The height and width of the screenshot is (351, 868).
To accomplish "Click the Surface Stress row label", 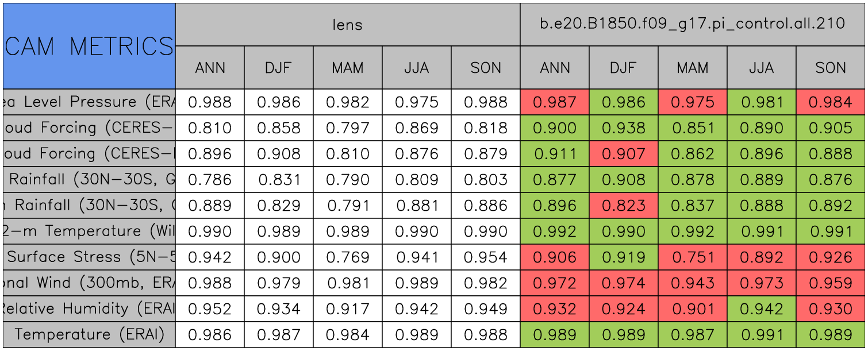I will coord(89,257).
